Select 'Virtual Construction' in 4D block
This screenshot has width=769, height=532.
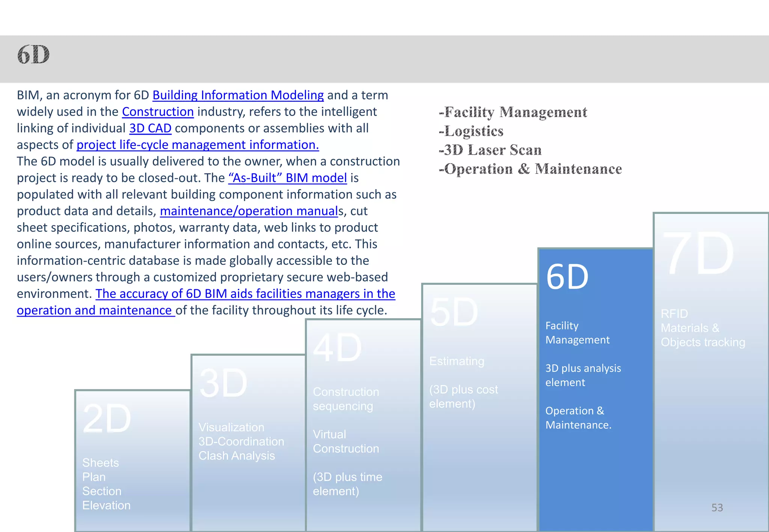346,442
